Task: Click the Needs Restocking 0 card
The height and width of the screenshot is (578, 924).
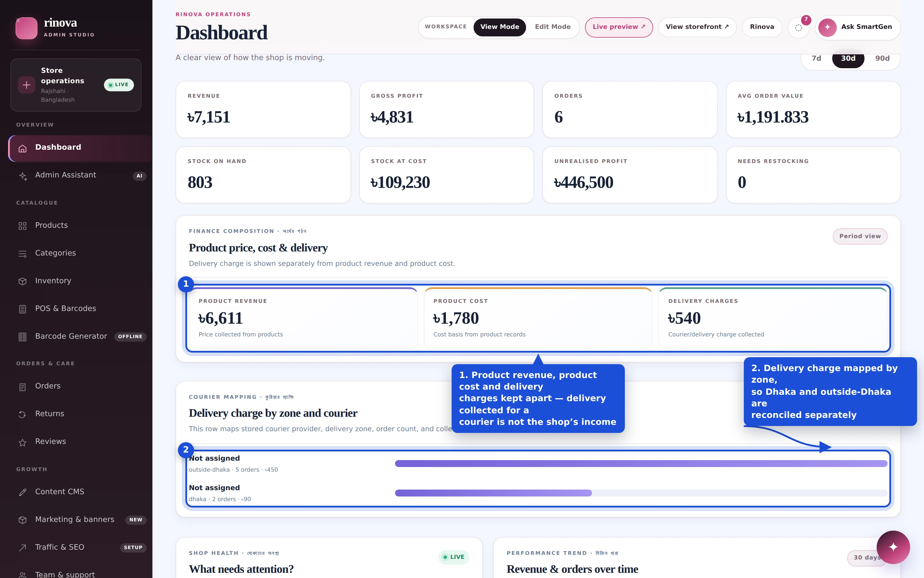Action: click(x=813, y=175)
